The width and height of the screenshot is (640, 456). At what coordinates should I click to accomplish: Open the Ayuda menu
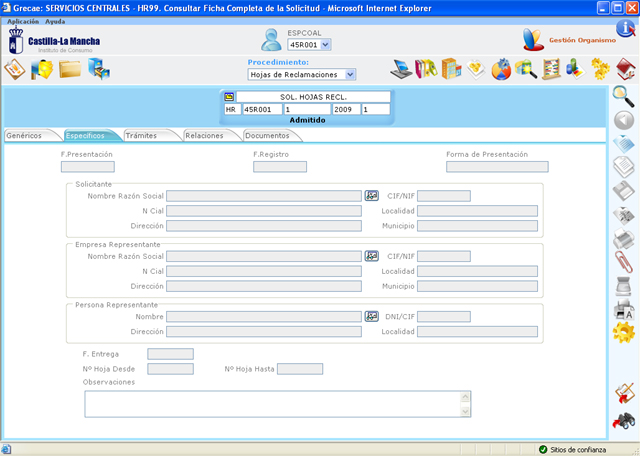click(x=55, y=21)
